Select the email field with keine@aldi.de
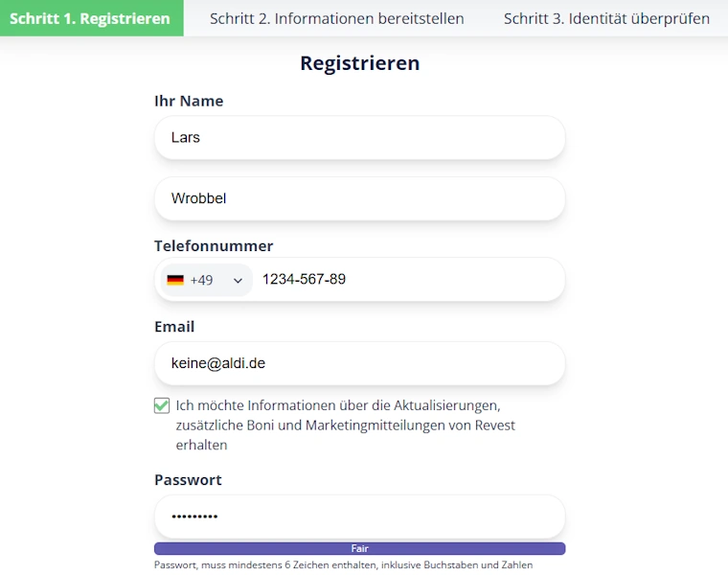 [359, 363]
